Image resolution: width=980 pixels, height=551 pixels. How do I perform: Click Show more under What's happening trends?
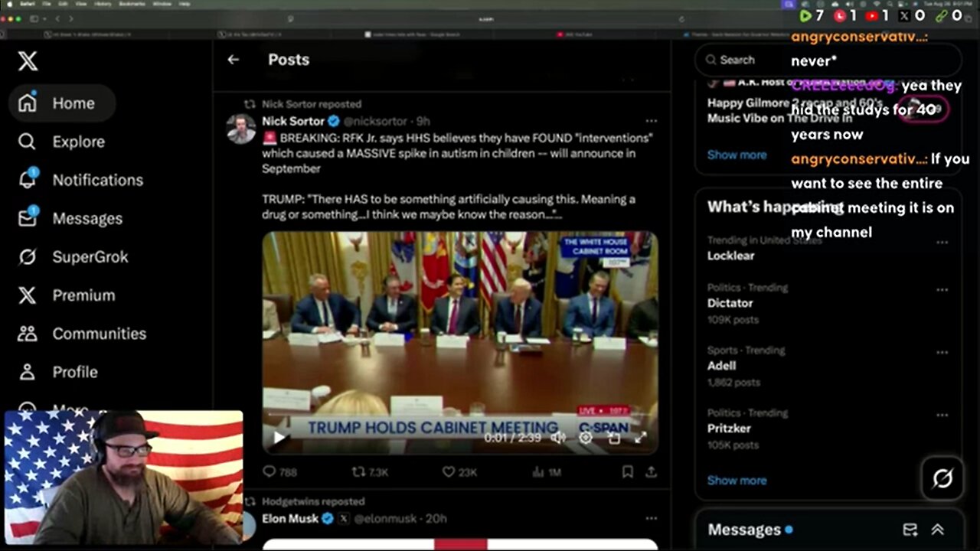tap(737, 480)
